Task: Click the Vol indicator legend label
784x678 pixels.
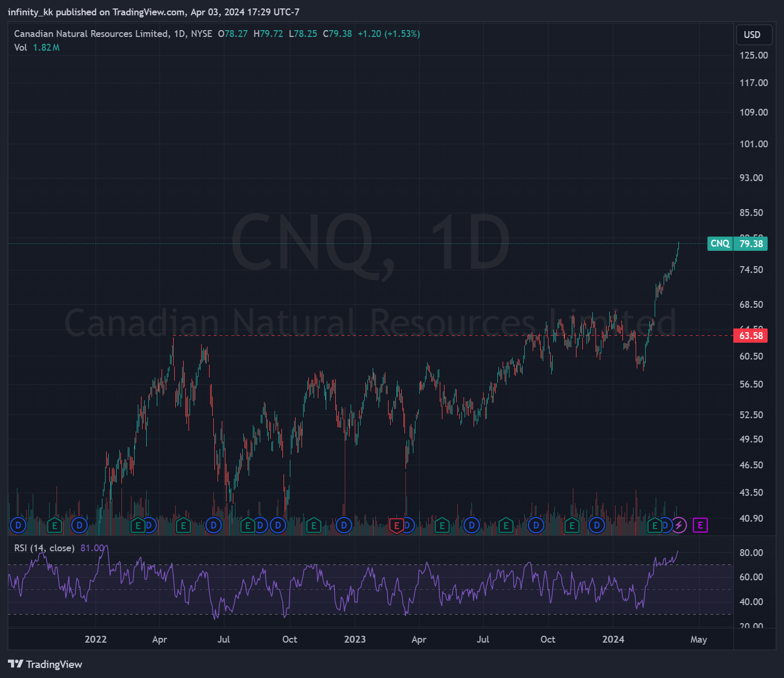Action: point(21,48)
